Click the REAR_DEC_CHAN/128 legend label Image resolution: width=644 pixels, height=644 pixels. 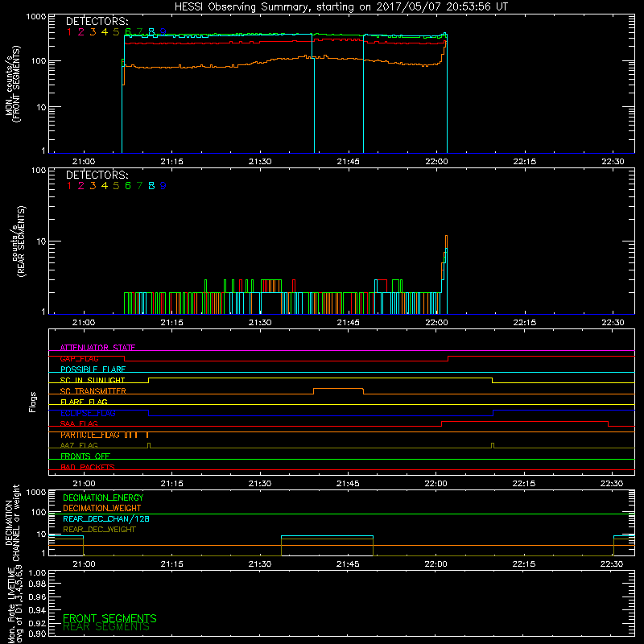click(106, 518)
